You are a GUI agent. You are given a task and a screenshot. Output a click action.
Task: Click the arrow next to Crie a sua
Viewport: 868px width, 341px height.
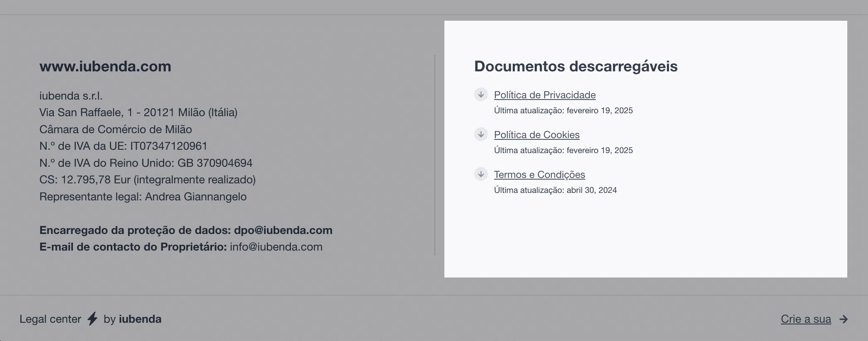point(844,319)
